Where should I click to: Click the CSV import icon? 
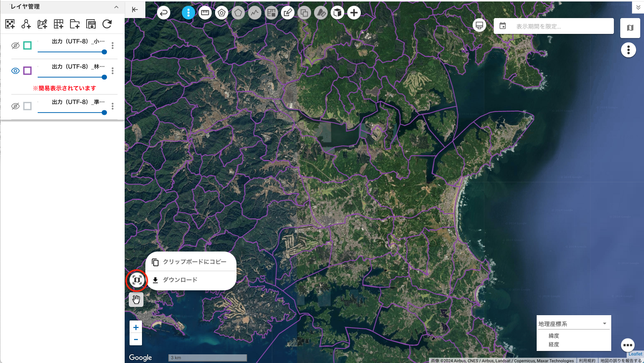[91, 24]
